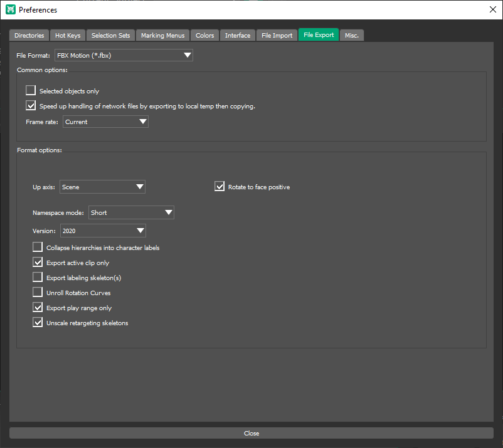Expand the File Format dropdown
This screenshot has width=503, height=448.
124,56
